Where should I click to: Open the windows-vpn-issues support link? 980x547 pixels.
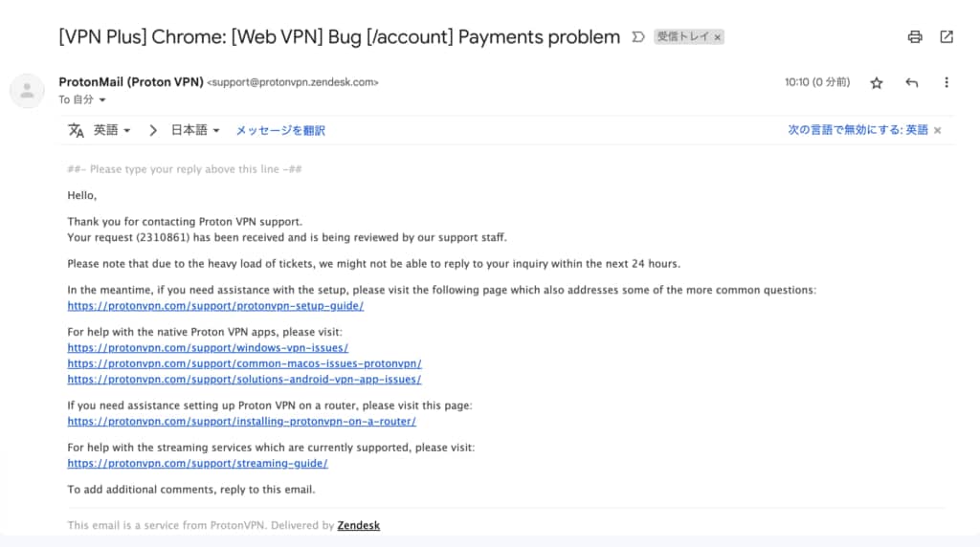click(x=208, y=348)
